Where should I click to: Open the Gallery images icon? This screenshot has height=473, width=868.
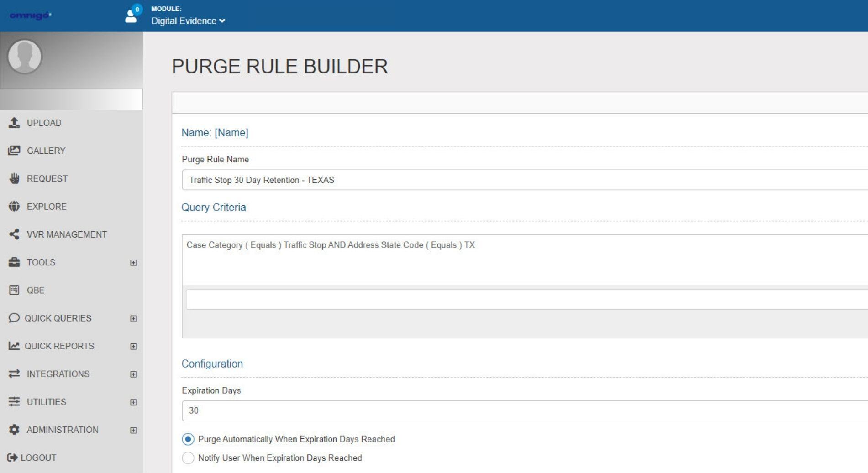click(x=14, y=151)
